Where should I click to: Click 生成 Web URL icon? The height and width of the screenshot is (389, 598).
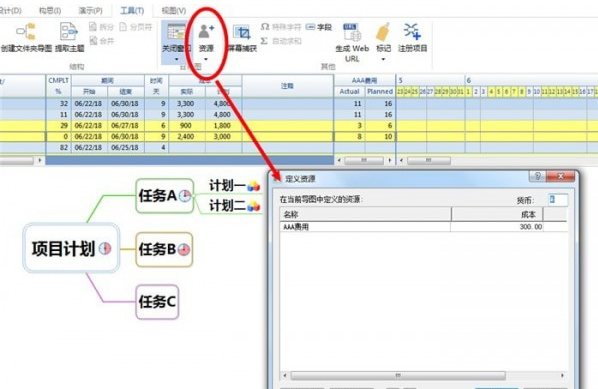click(x=352, y=32)
